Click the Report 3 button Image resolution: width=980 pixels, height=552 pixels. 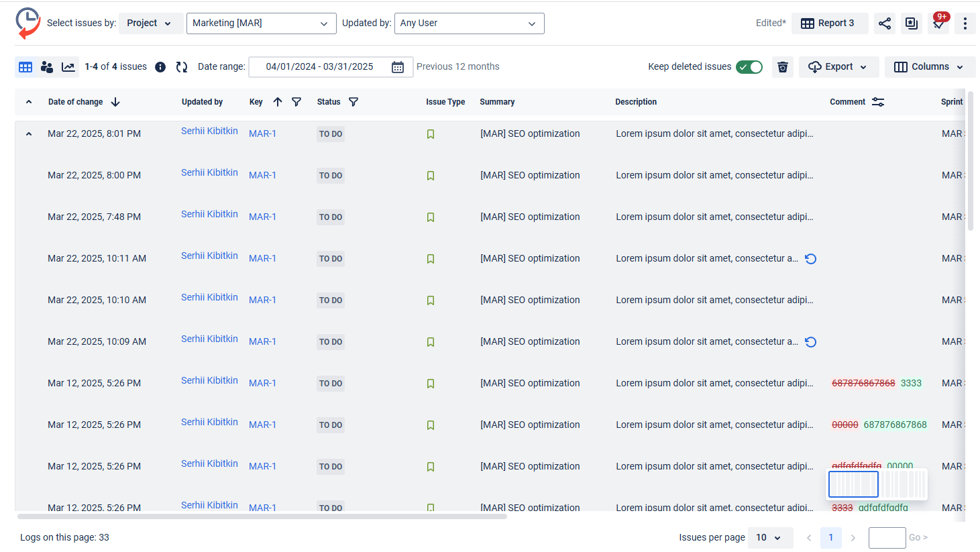point(829,23)
